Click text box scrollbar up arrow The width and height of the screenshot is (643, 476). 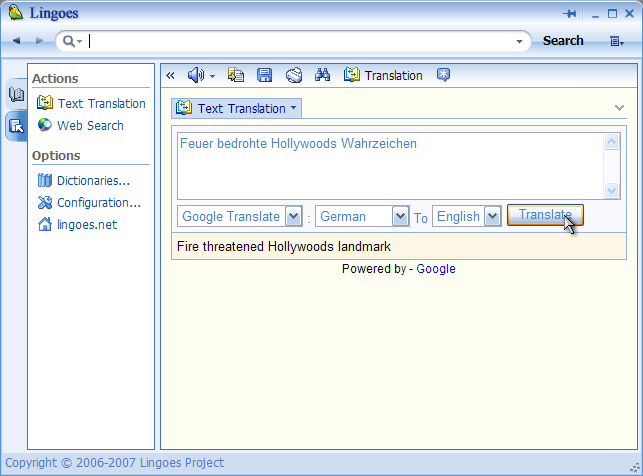(611, 142)
